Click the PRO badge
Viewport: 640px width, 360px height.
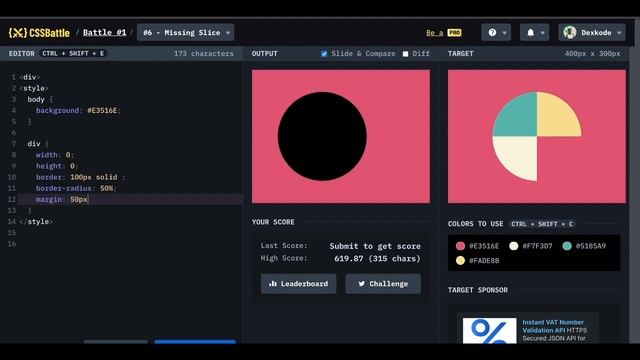click(455, 33)
